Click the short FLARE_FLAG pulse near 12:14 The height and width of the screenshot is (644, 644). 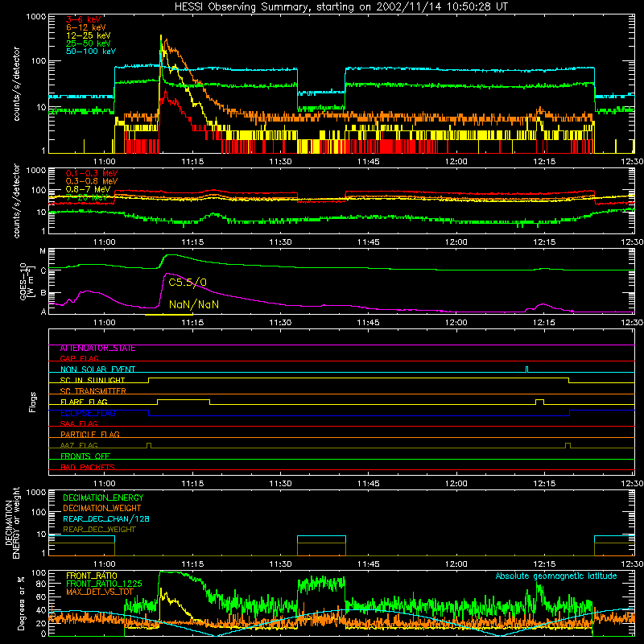[539, 402]
